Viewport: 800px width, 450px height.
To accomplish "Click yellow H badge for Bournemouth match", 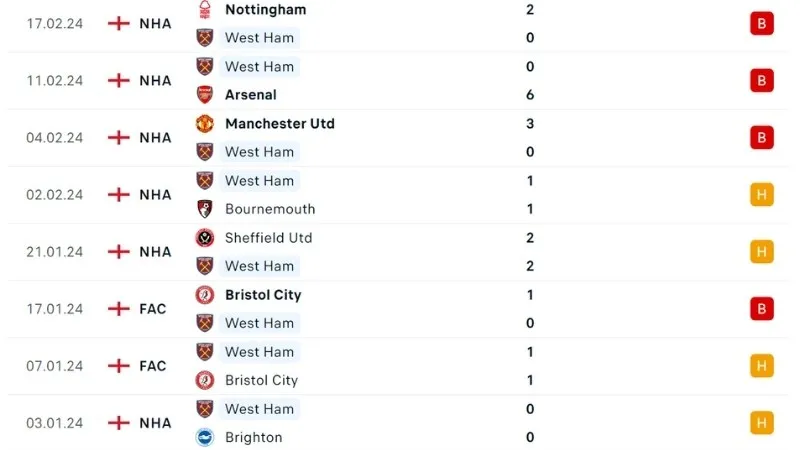I will [x=762, y=195].
